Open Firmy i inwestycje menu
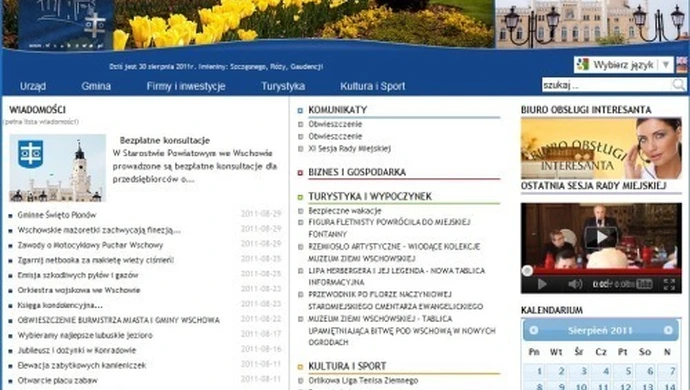The height and width of the screenshot is (390, 690). click(186, 86)
